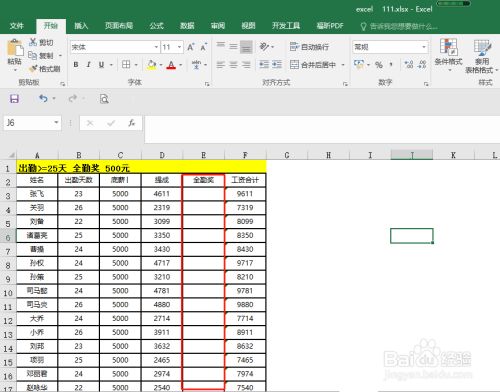Toggle Bold formatting
This screenshot has width=500, height=392.
coord(76,65)
